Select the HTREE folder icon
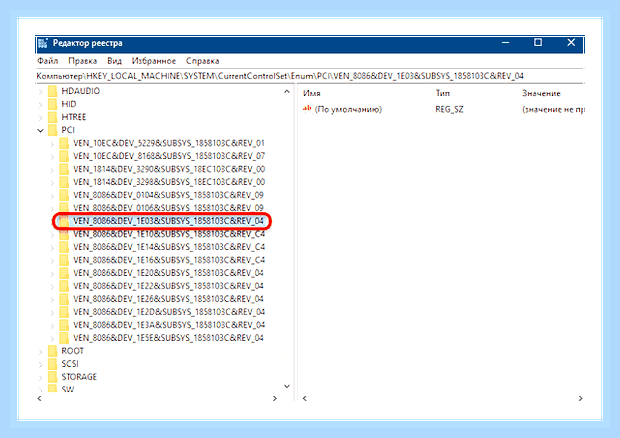This screenshot has width=620, height=438. pos(52,117)
